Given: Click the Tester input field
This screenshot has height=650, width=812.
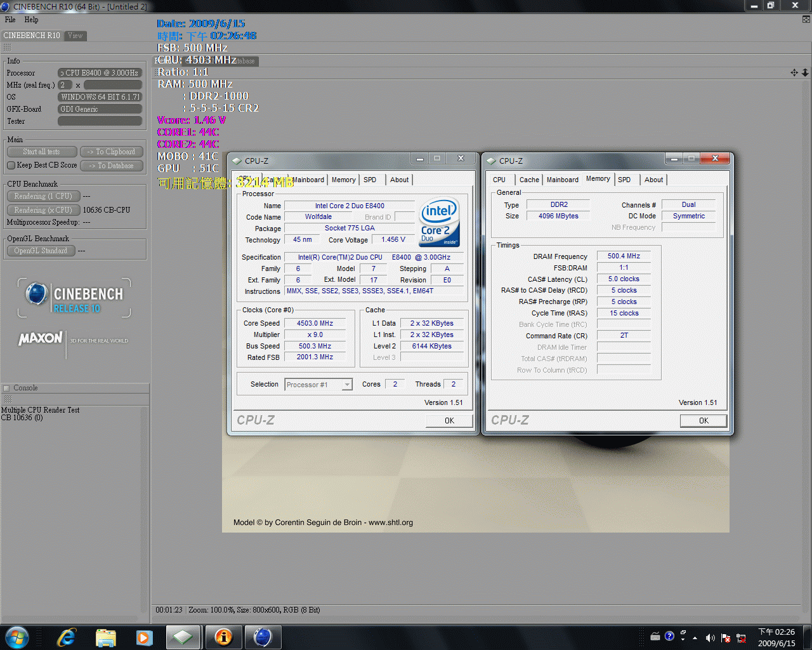Looking at the screenshot, I should click(x=100, y=121).
